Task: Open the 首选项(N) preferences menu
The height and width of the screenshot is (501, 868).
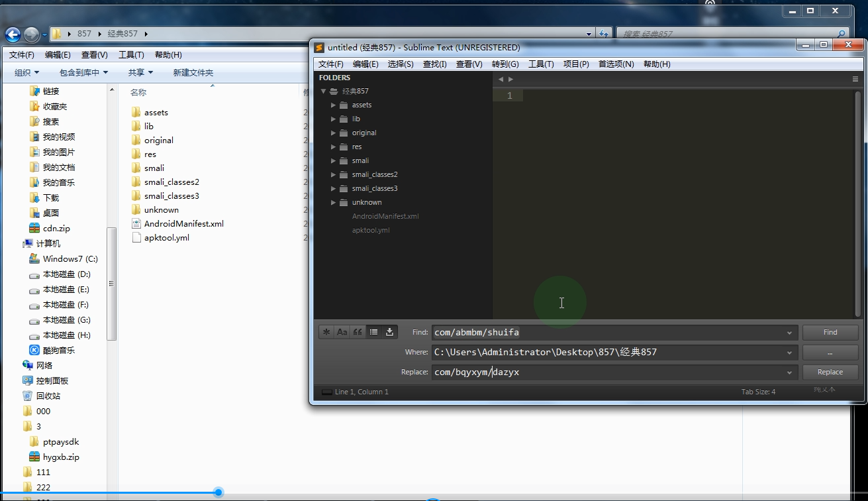Action: (616, 64)
